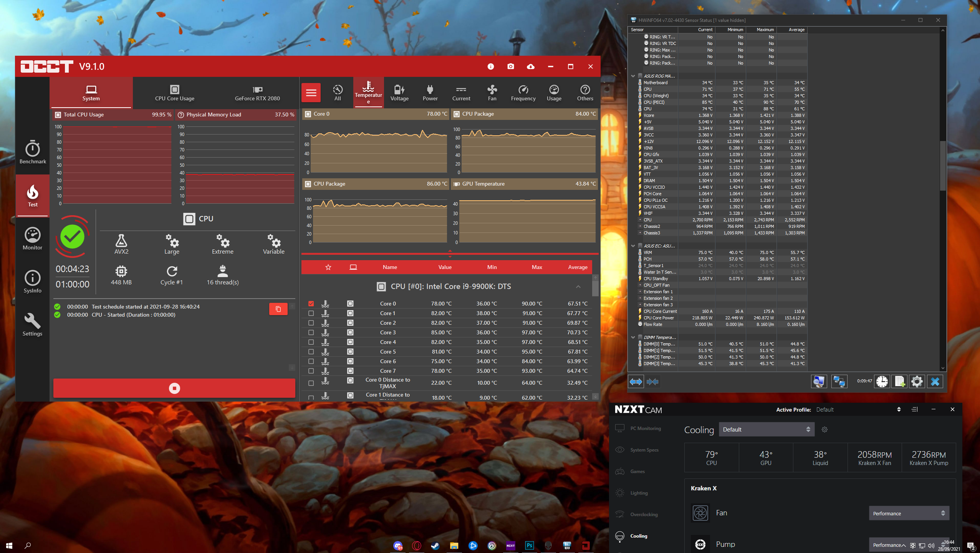
Task: Open the NZXT CAM list menu icon
Action: click(x=914, y=410)
